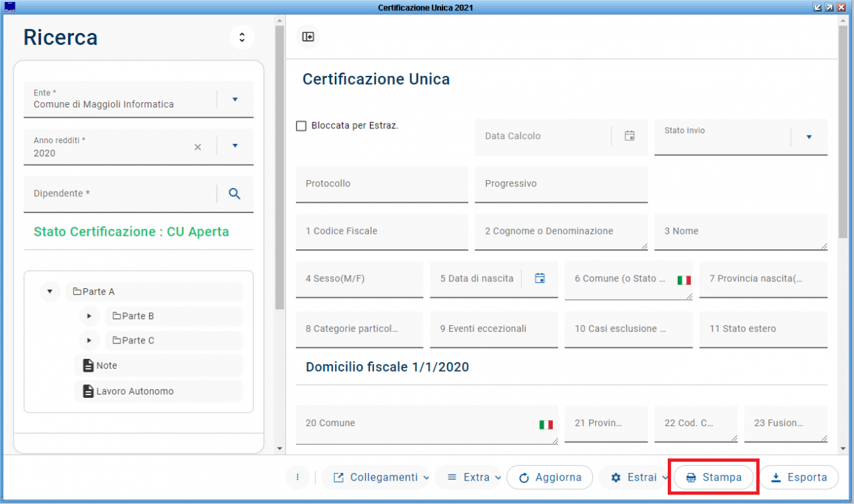854x504 pixels.
Task: Select Parte A folder in tree
Action: click(x=154, y=292)
